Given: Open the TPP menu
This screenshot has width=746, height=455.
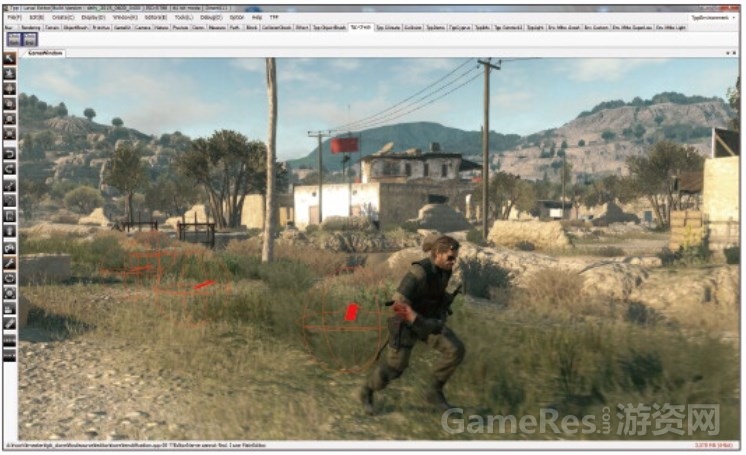Looking at the screenshot, I should coord(274,17).
